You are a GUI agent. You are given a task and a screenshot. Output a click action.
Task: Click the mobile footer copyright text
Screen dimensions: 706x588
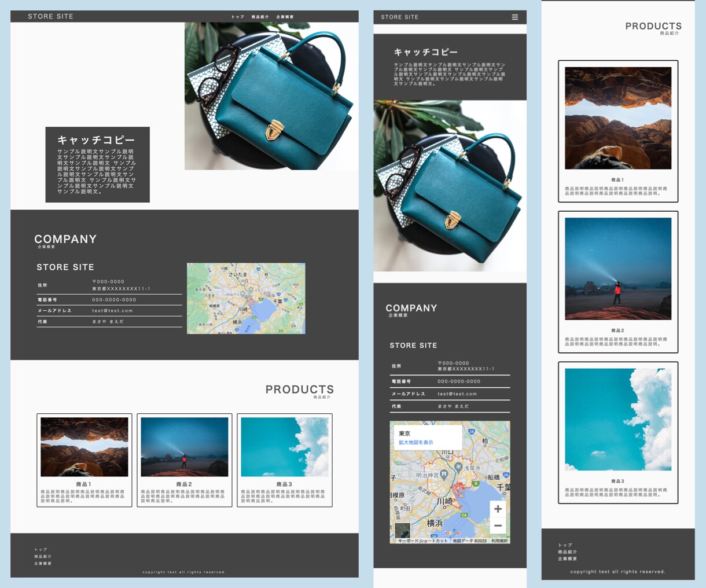tap(618, 572)
